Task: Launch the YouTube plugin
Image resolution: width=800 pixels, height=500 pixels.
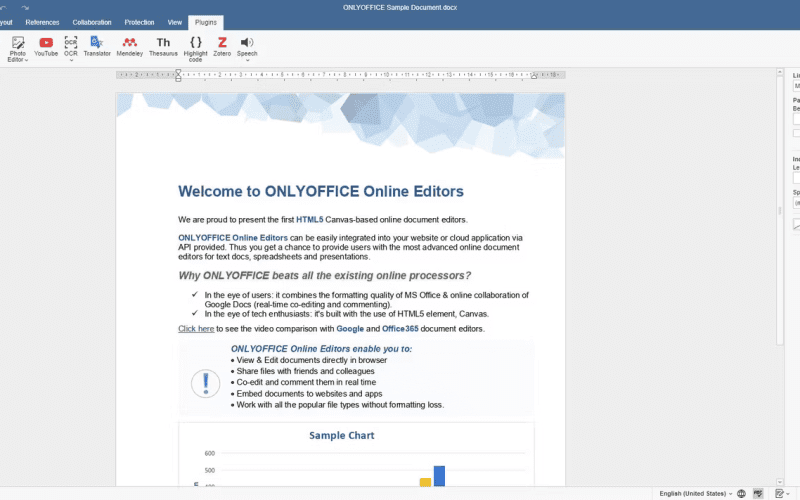Action: 46,46
